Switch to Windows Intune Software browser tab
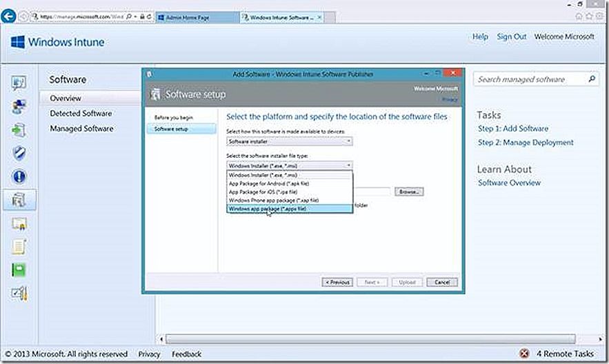 click(x=281, y=17)
